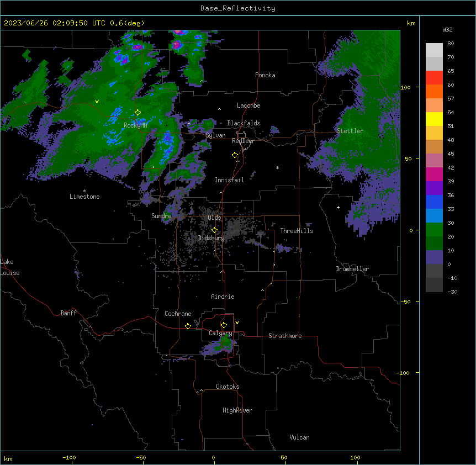
Task: Click the yellow V marker near Calgary
Action: 237,323
